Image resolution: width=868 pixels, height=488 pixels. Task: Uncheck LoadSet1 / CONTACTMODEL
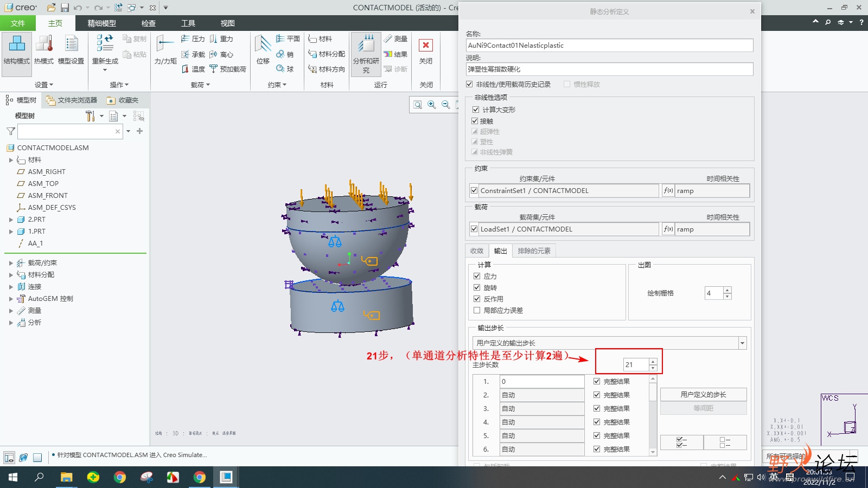point(474,229)
